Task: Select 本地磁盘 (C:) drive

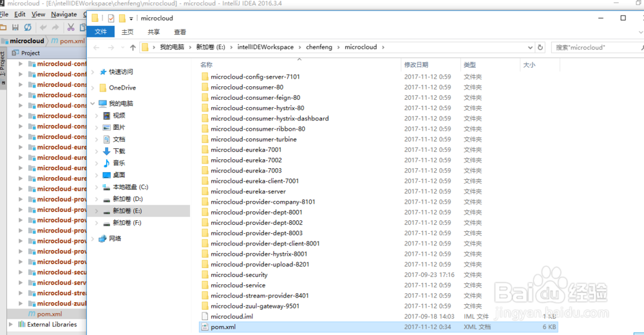Action: [x=126, y=187]
